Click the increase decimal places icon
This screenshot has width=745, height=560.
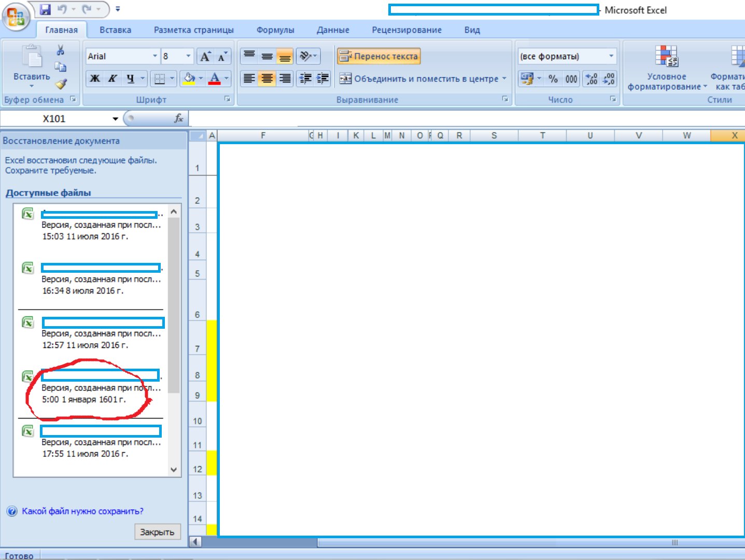592,79
